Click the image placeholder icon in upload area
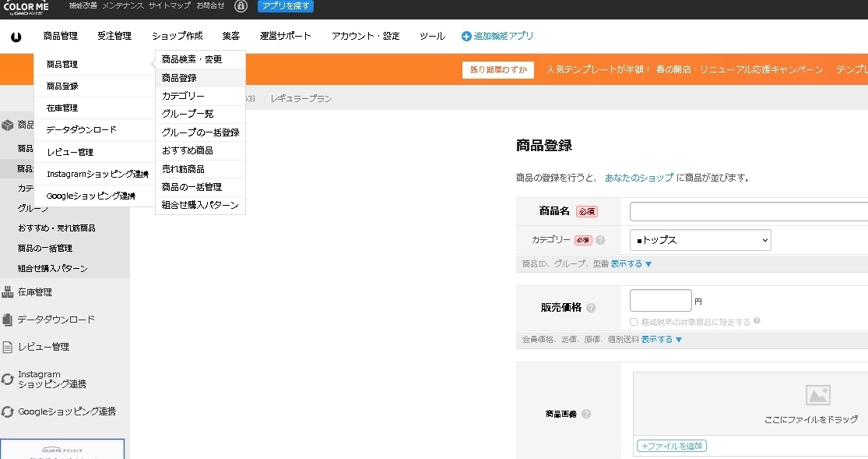 click(x=817, y=395)
